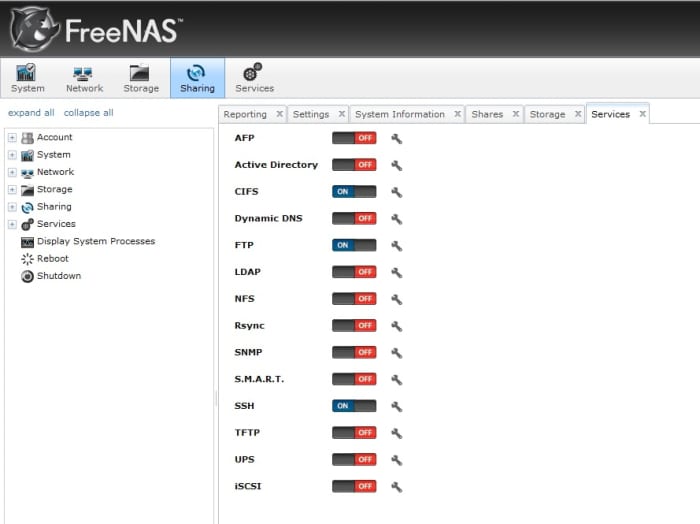The image size is (700, 524).
Task: Expand the Services tree node
Action: coord(12,225)
